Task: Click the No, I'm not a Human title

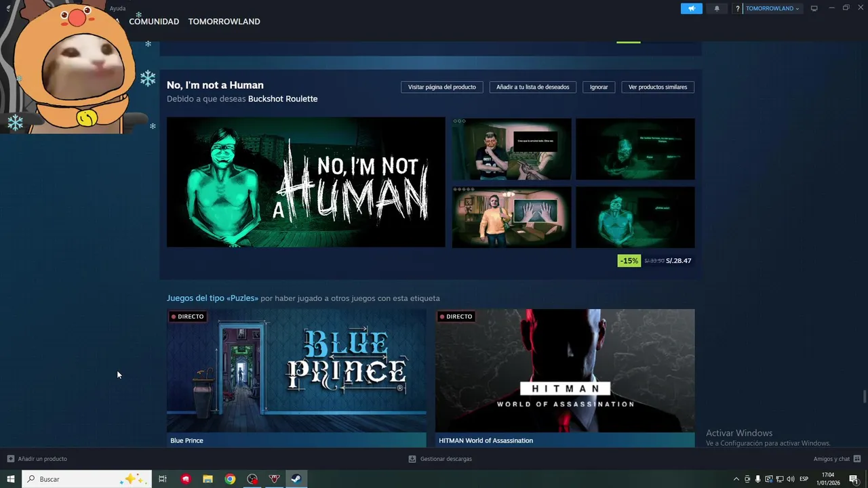Action: [x=215, y=85]
